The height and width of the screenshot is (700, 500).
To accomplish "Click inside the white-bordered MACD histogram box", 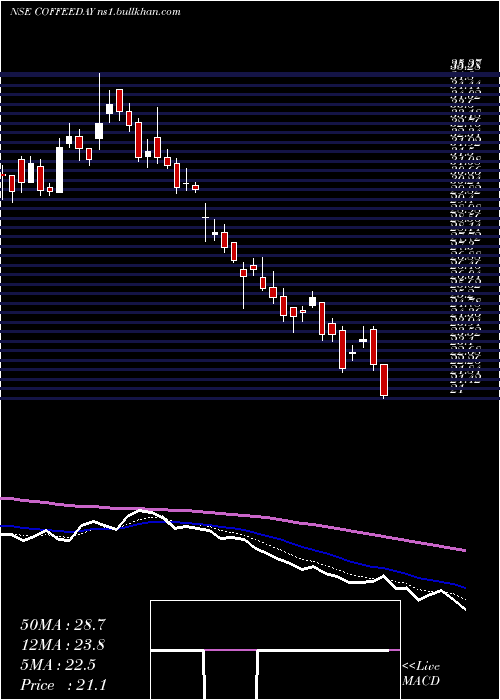I will tap(275, 650).
